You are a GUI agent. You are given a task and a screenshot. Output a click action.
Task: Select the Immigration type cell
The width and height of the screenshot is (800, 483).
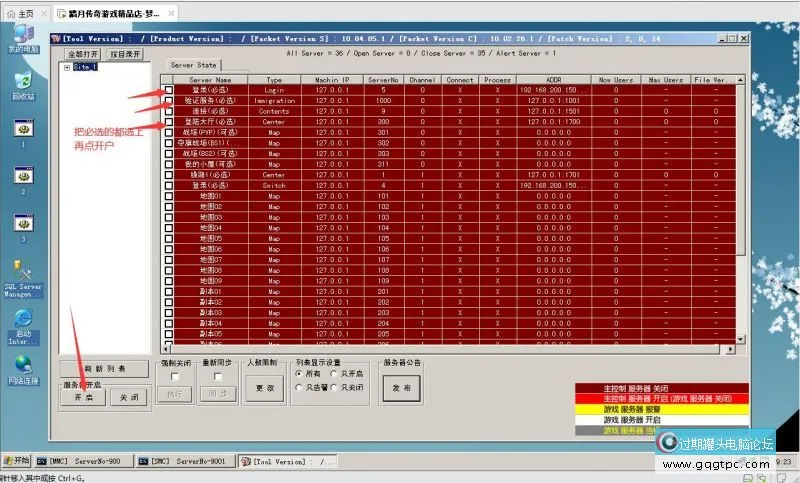tap(274, 100)
